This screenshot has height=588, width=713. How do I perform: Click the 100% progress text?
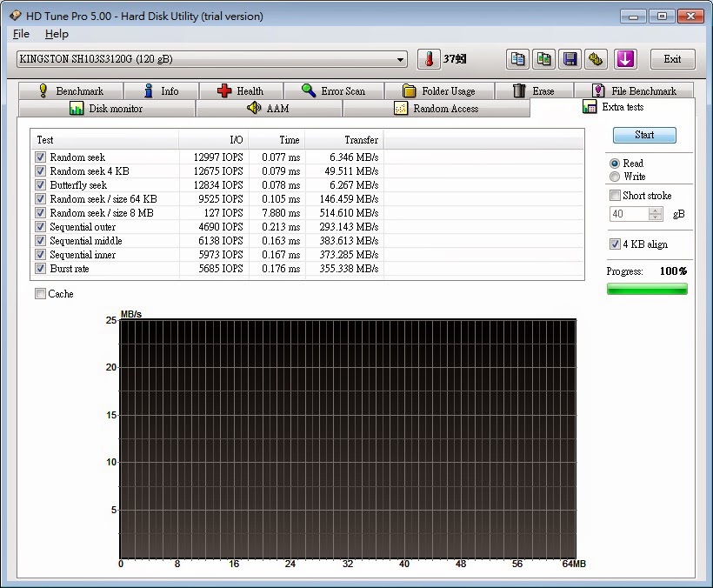tap(674, 271)
